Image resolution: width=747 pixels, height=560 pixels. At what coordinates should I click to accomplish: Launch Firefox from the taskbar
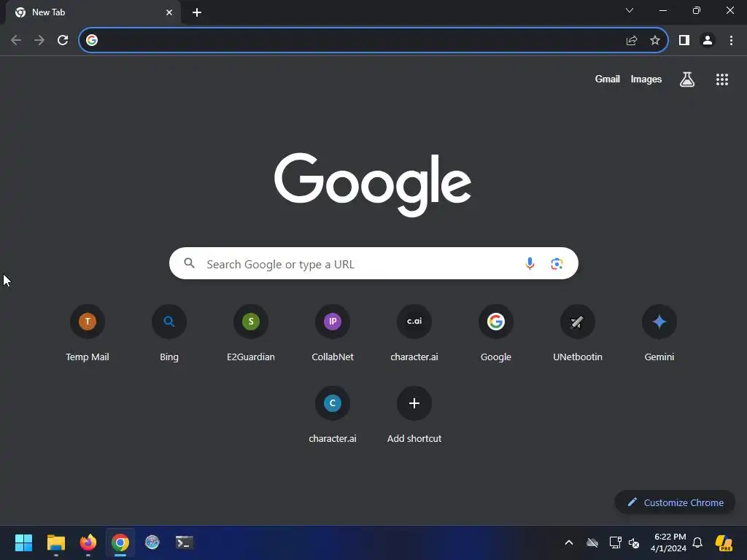click(x=88, y=542)
